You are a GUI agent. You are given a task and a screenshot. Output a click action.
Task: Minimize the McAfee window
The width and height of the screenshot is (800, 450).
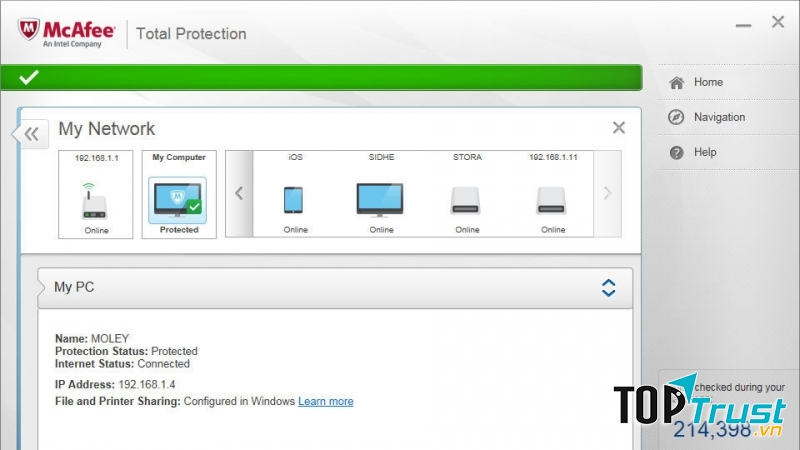(x=743, y=25)
